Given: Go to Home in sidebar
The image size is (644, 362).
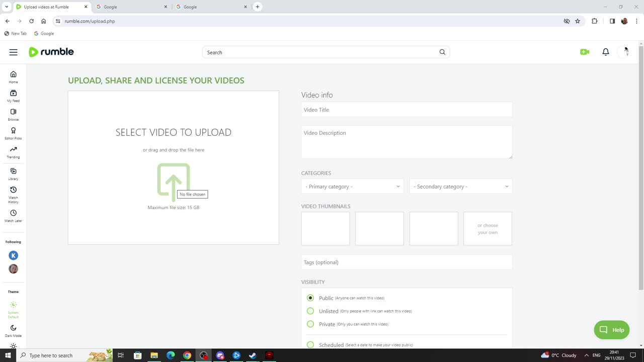Looking at the screenshot, I should point(13,77).
